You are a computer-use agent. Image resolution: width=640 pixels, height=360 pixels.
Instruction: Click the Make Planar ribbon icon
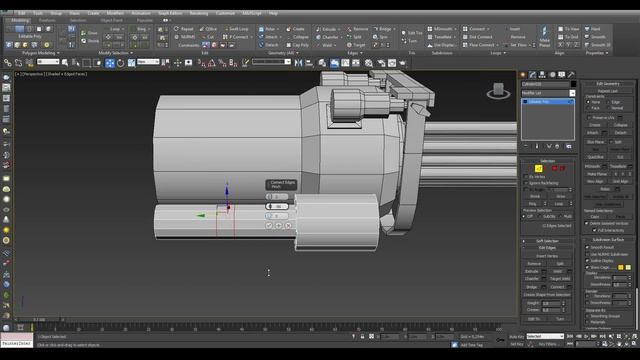click(x=544, y=37)
